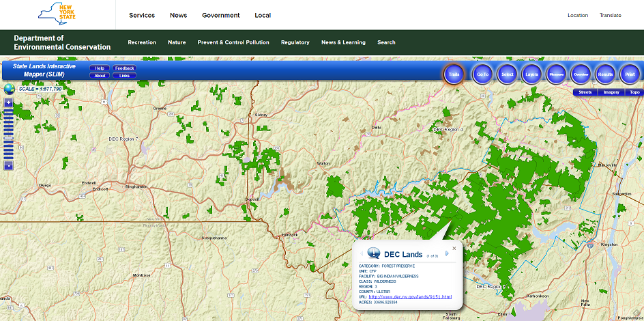Click the SLIM About button
The image size is (644, 321).
(x=100, y=76)
